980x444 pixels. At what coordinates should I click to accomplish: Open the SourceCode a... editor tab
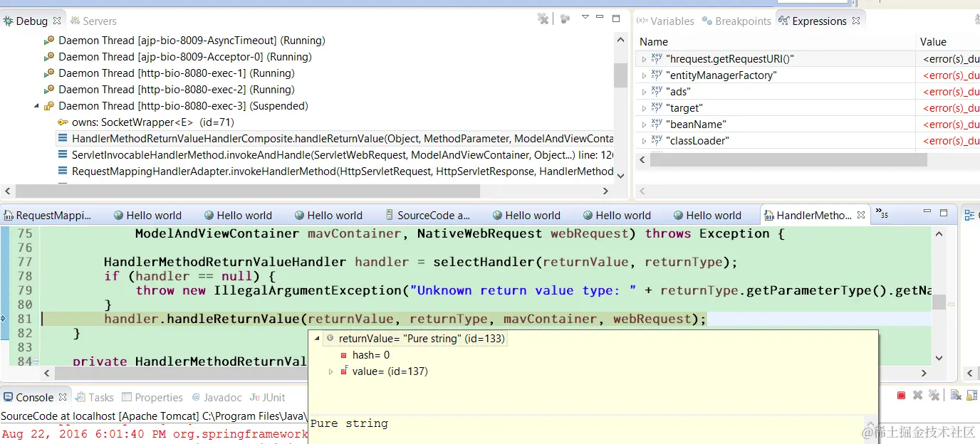(427, 216)
